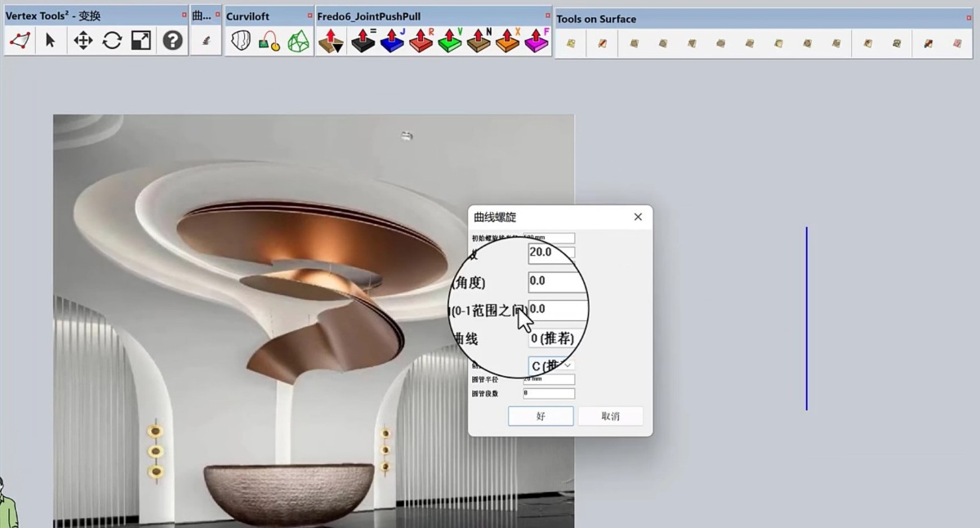Click the Vertex Tools² - 变换 title

click(53, 16)
